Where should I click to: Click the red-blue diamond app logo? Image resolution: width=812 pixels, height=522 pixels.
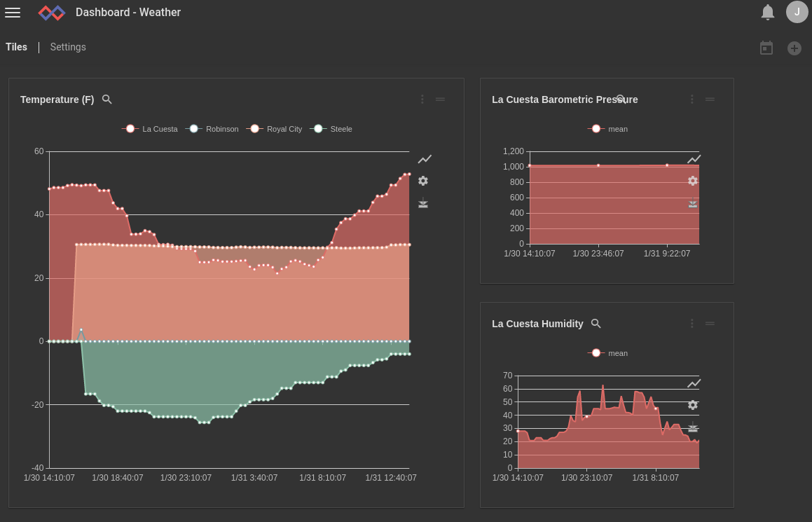[x=52, y=13]
